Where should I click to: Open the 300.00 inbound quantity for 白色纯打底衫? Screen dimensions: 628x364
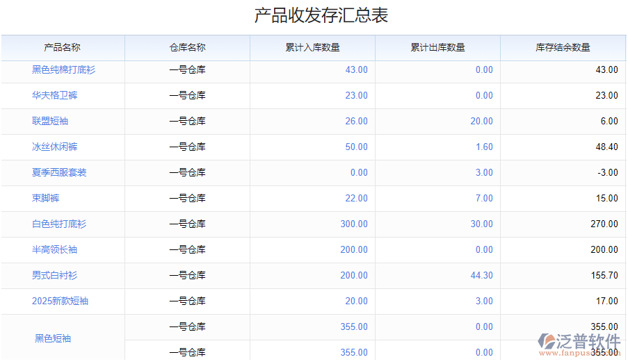[x=354, y=224]
